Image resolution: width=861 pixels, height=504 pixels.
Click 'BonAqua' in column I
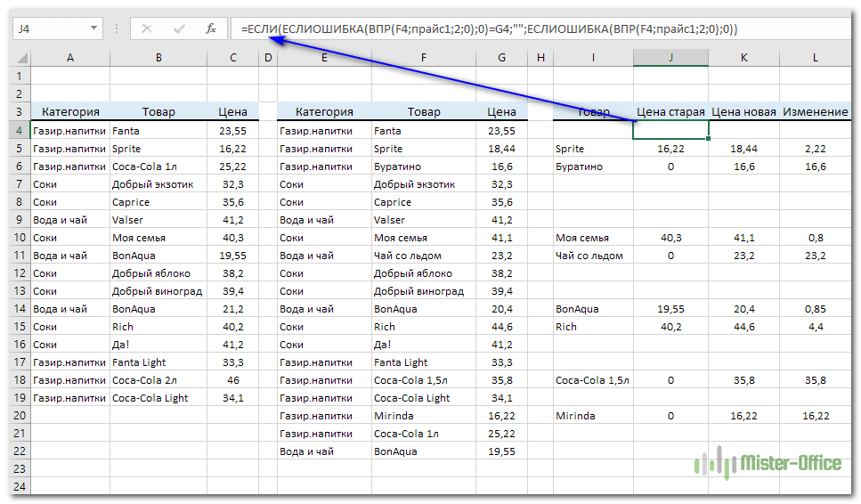577,309
